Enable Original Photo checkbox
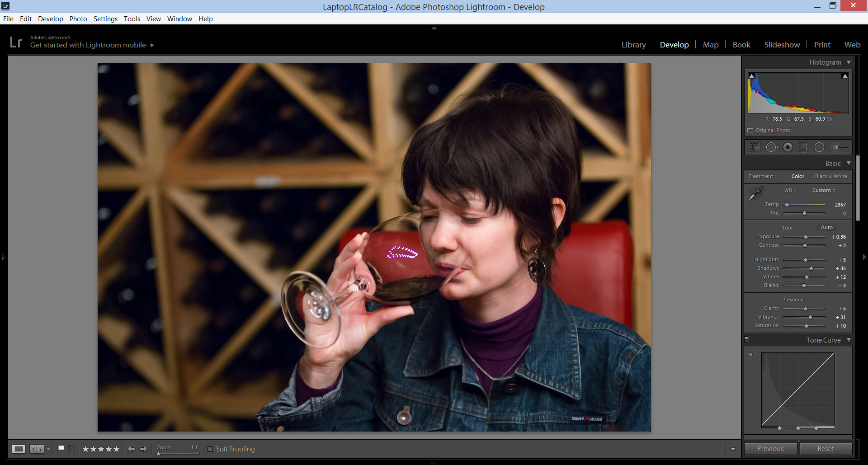This screenshot has height=465, width=868. (x=750, y=130)
